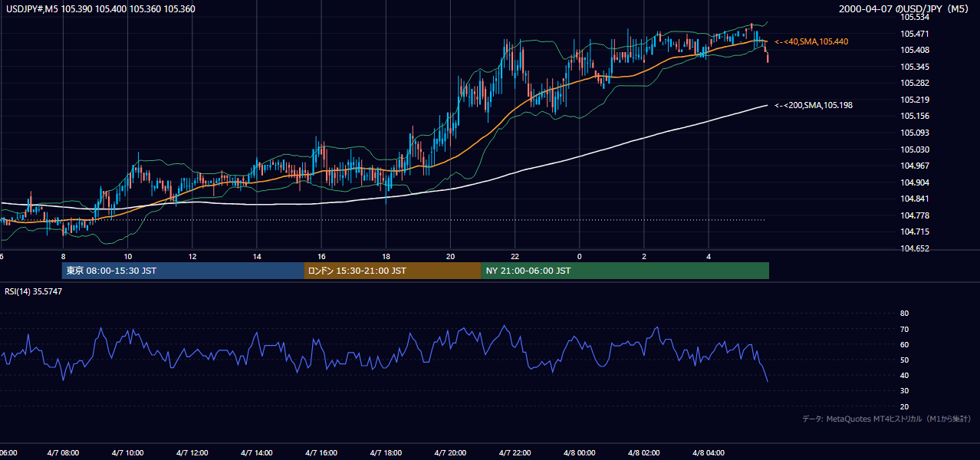980x460 pixels.
Task: Click the 104.778 price axis label
Action: pos(915,215)
